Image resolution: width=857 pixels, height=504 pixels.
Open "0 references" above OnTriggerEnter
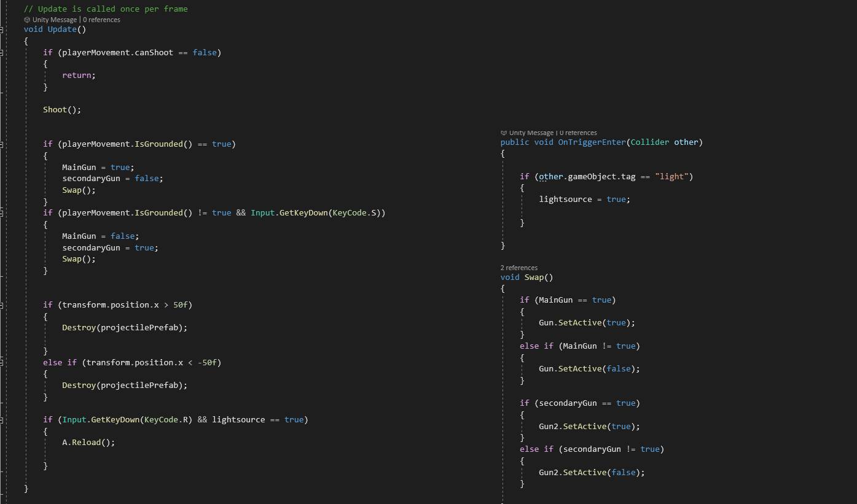578,133
